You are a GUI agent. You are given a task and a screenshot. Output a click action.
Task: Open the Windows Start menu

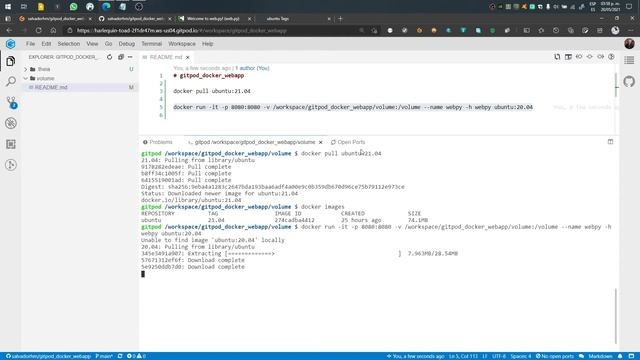pyautogui.click(x=8, y=7)
